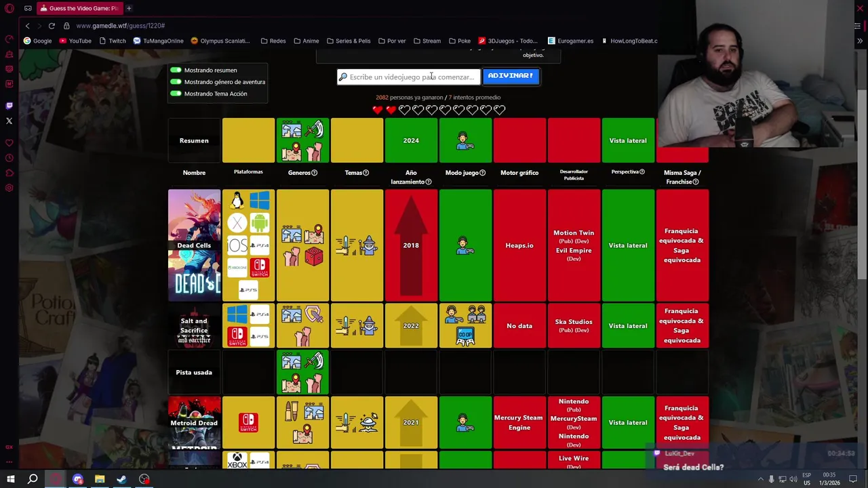The width and height of the screenshot is (868, 488).
Task: Open the X sidebar panel icon
Action: [x=9, y=121]
